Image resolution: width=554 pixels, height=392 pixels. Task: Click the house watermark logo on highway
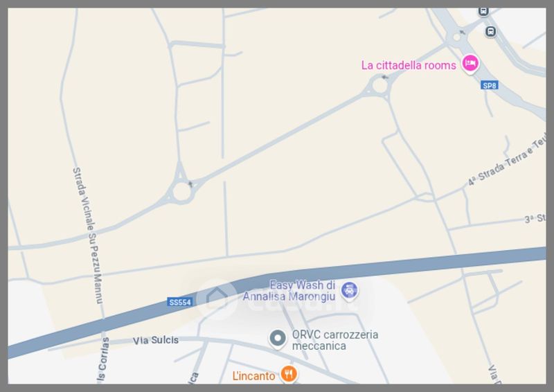coord(216,299)
